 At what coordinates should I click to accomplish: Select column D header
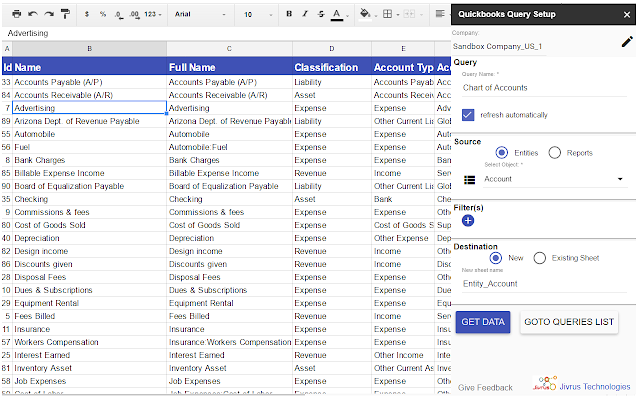tap(332, 49)
